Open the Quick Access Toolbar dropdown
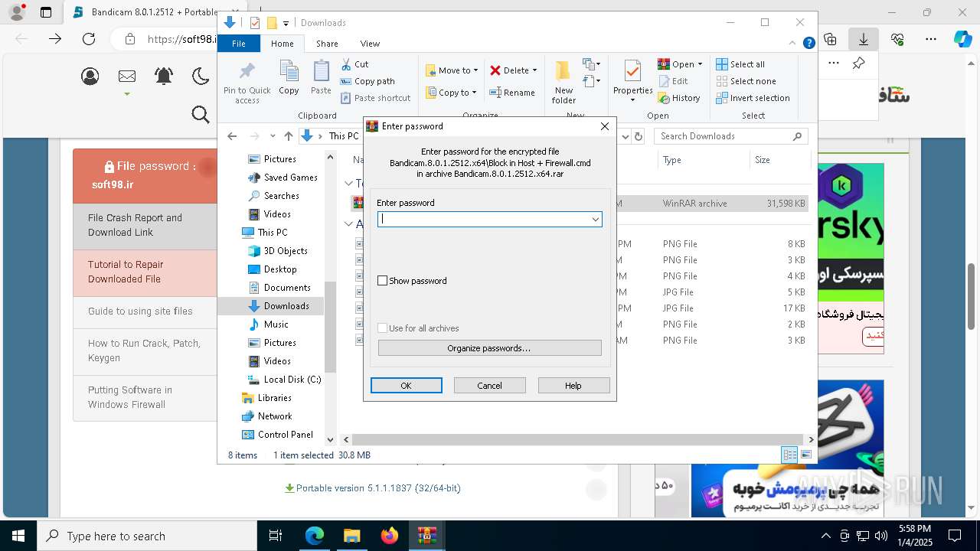 (x=286, y=23)
